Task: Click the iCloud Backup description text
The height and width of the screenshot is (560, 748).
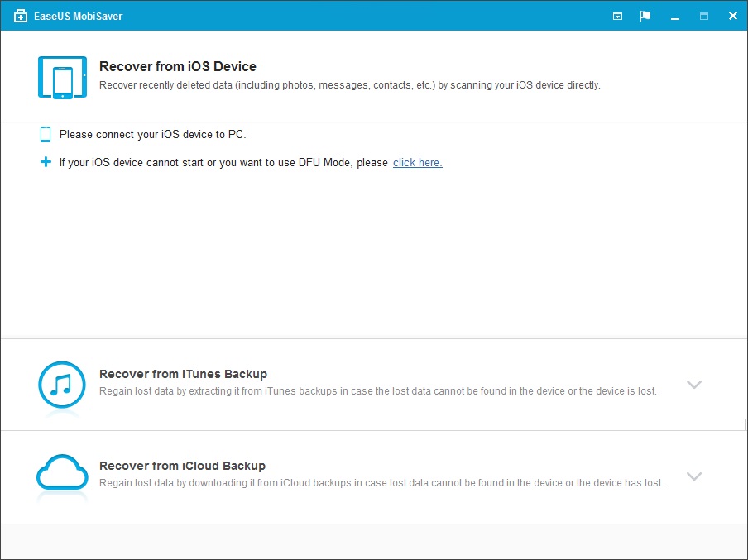Action: [381, 483]
